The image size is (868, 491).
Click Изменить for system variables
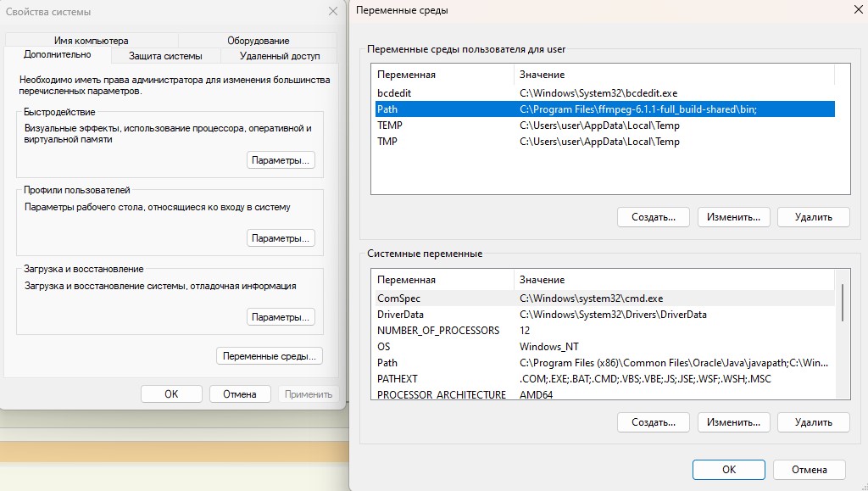pyautogui.click(x=733, y=421)
